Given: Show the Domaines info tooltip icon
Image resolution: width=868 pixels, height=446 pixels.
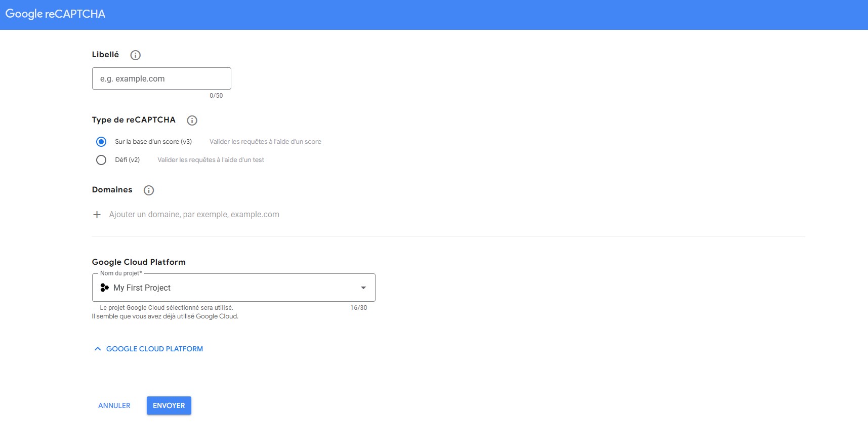Looking at the screenshot, I should (x=148, y=190).
